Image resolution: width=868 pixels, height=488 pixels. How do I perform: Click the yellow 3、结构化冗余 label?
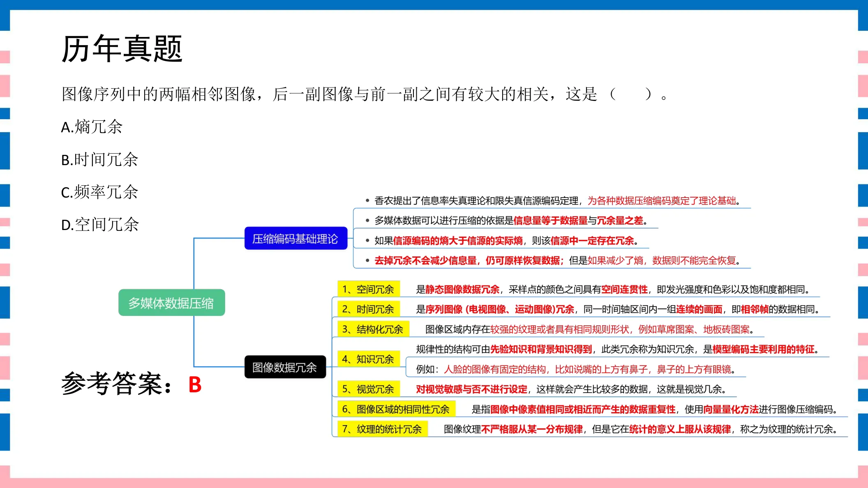tap(373, 329)
